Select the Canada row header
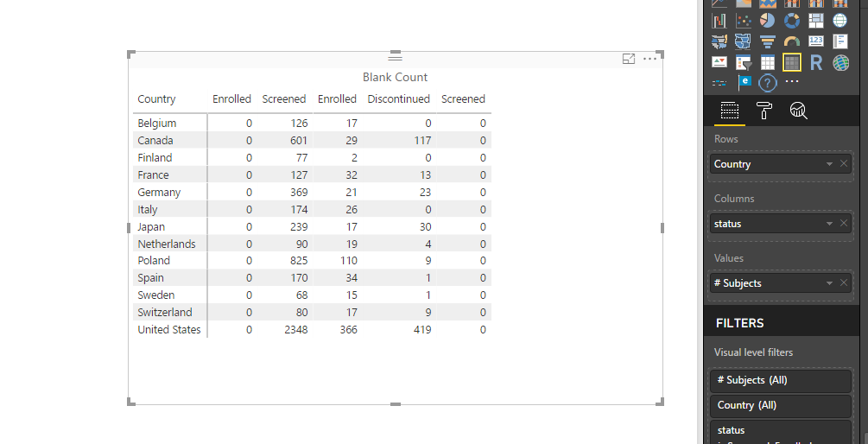Viewport: 868px width, 444px height. [155, 141]
